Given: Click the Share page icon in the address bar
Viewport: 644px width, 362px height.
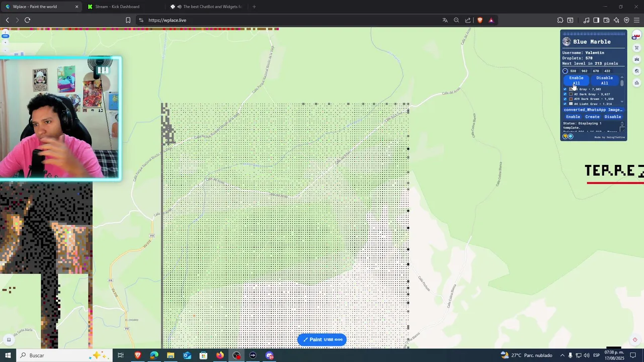Looking at the screenshot, I should point(468,20).
